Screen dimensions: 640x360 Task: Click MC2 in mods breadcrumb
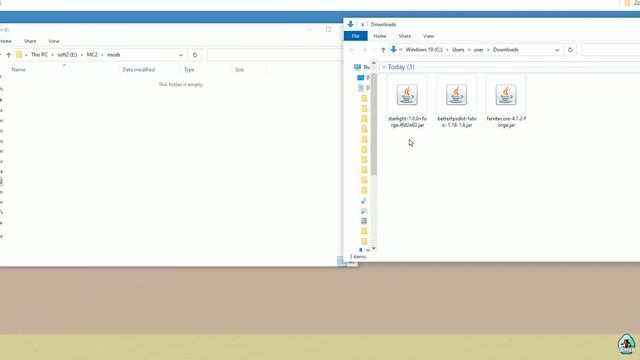pyautogui.click(x=92, y=55)
